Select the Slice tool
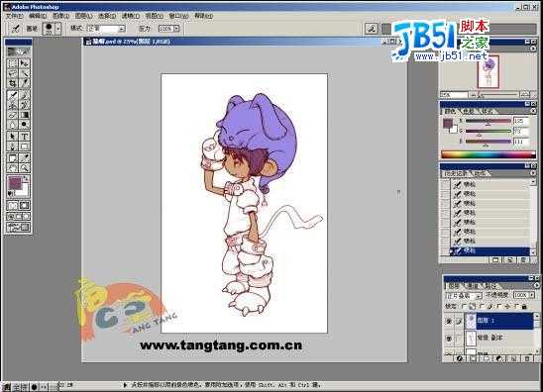Image resolution: width=543 pixels, height=392 pixels. click(x=24, y=83)
